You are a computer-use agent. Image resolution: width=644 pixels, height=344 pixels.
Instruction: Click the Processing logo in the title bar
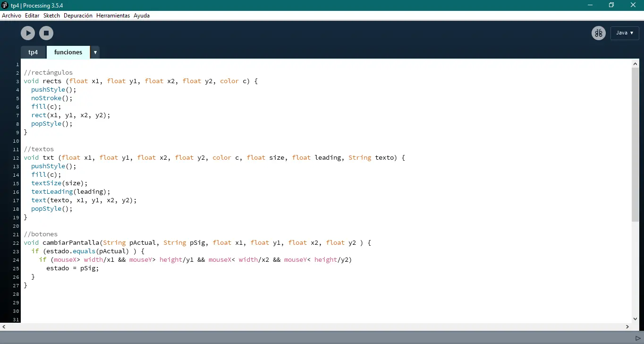click(x=5, y=5)
